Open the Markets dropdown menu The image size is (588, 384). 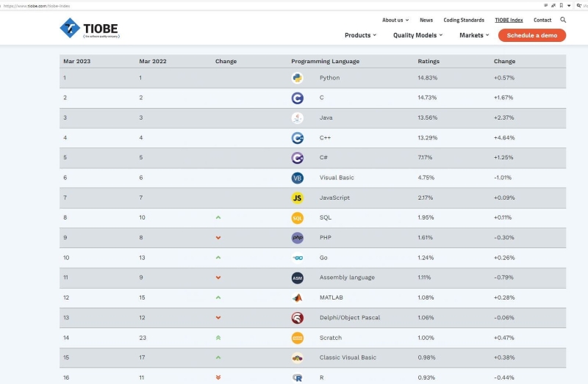coord(474,35)
